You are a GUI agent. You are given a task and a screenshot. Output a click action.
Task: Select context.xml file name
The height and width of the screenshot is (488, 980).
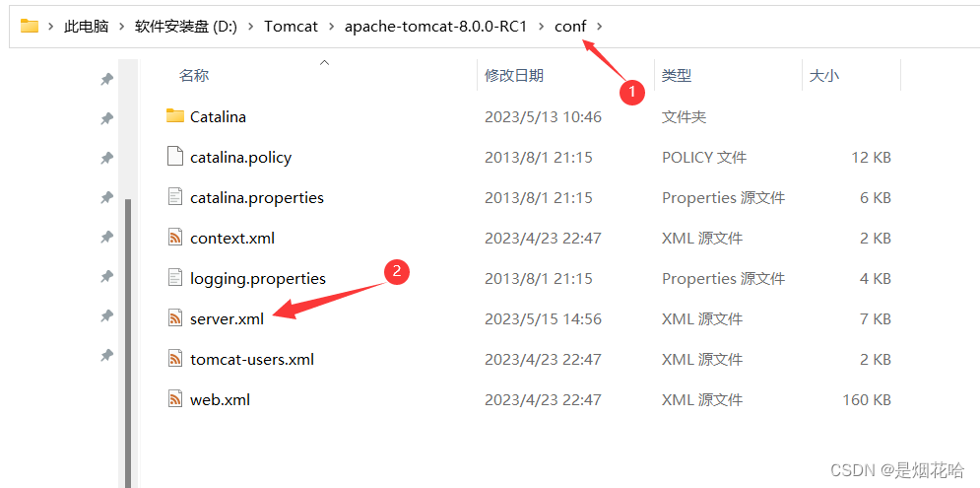232,238
